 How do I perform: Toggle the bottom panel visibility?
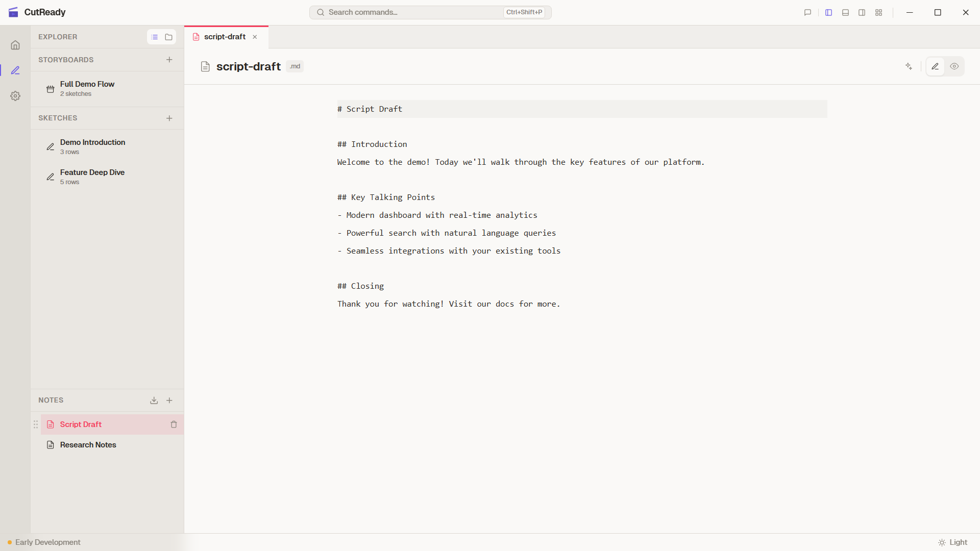(x=845, y=12)
